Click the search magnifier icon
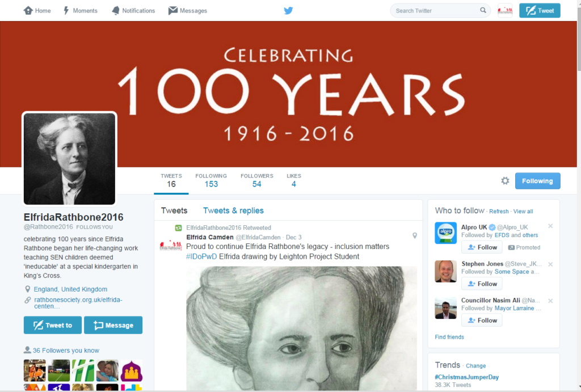 (x=483, y=10)
